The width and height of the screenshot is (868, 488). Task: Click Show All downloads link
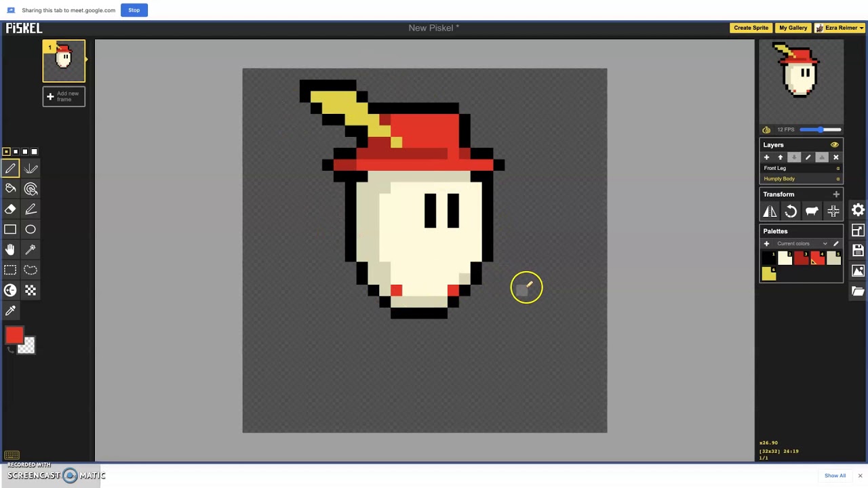[x=835, y=476]
